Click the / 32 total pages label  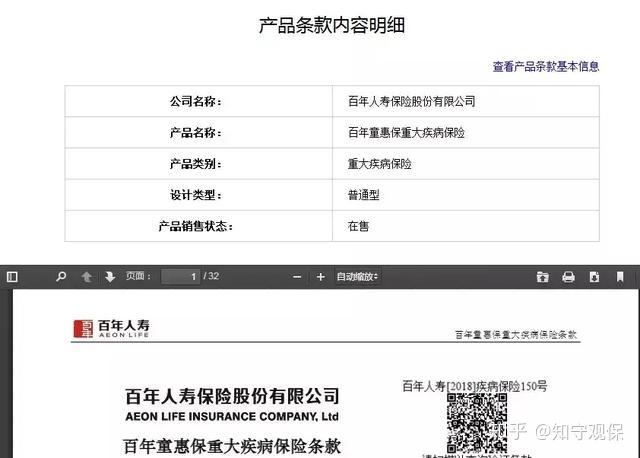[211, 276]
